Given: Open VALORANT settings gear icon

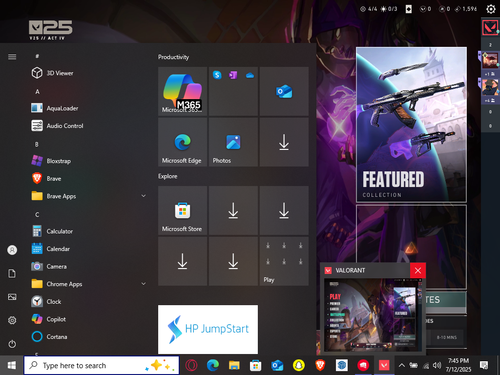Looking at the screenshot, I should [x=491, y=9].
